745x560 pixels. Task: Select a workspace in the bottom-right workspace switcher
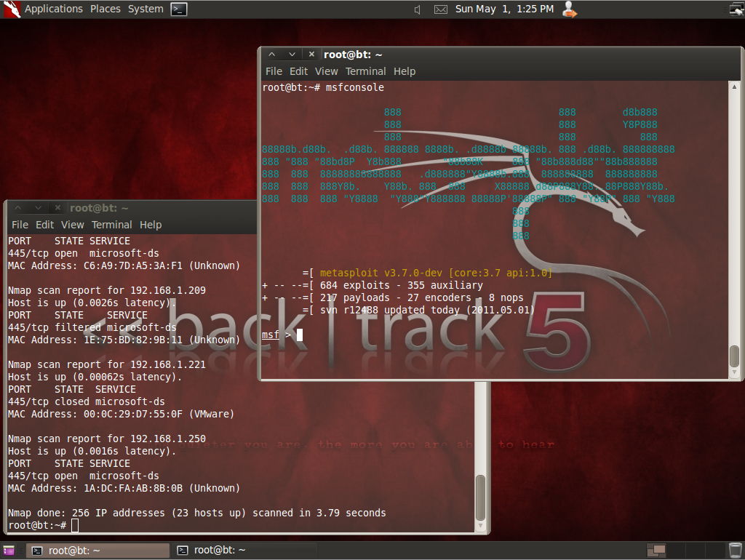point(657,550)
